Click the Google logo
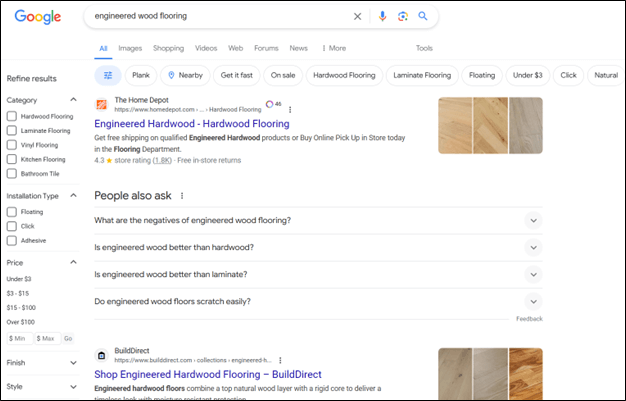The image size is (626, 401). tap(38, 17)
